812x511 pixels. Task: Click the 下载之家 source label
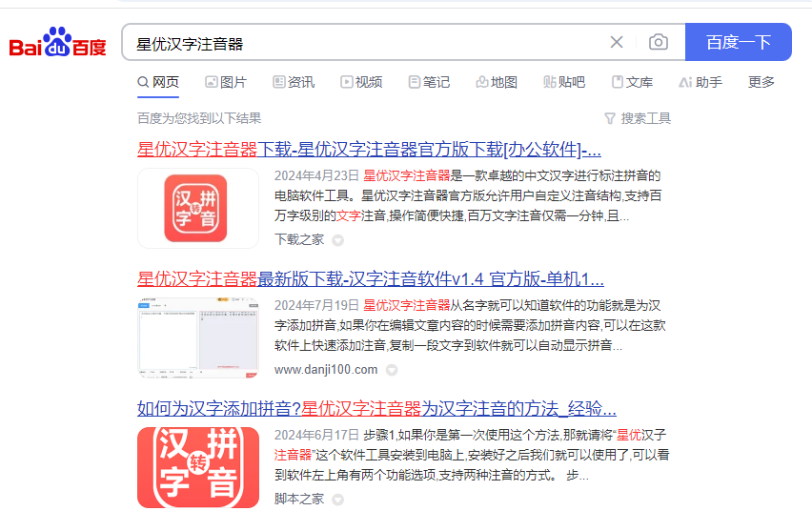click(x=299, y=239)
